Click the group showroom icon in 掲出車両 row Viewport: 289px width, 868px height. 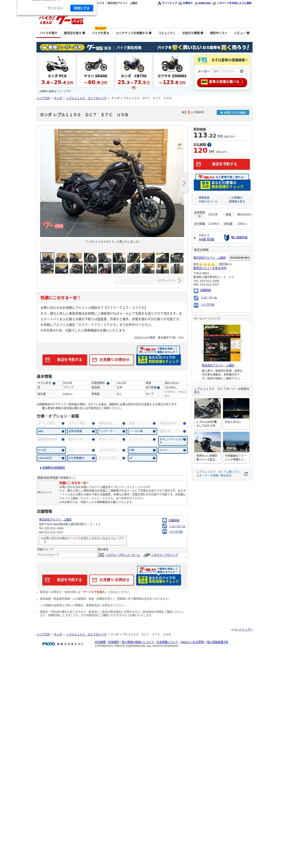coord(101,555)
